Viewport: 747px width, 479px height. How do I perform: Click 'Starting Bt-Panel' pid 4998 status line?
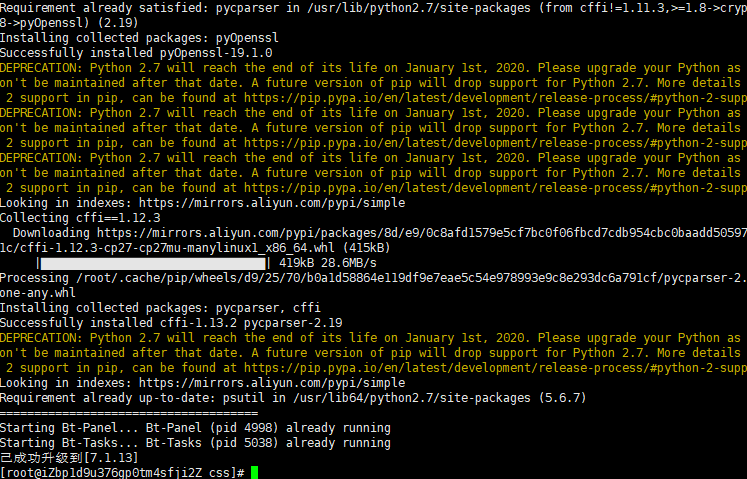tap(195, 428)
